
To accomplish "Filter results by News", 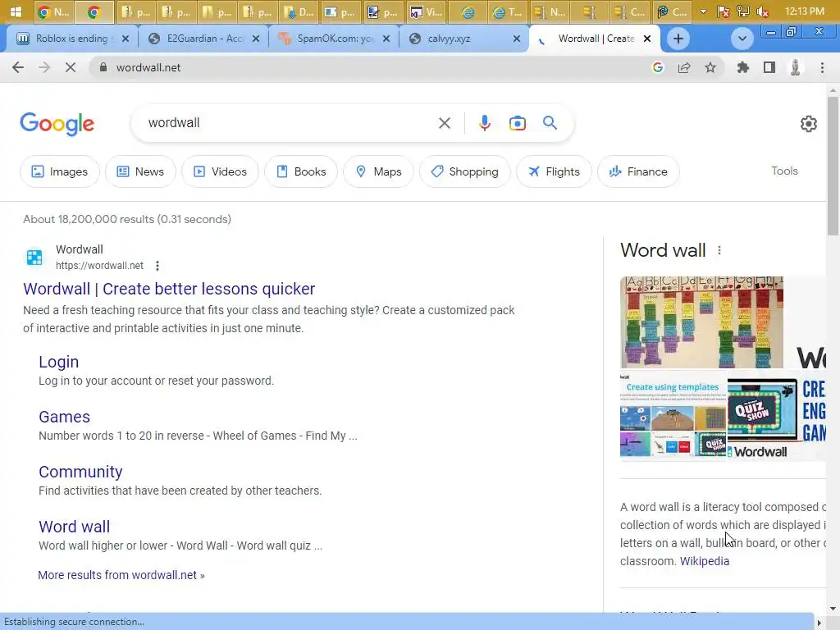I will pyautogui.click(x=140, y=171).
